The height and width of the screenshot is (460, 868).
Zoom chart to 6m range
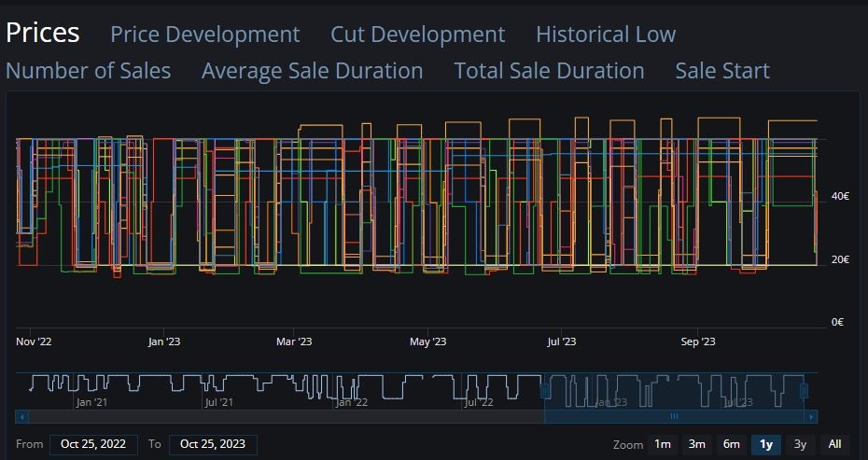pyautogui.click(x=731, y=444)
